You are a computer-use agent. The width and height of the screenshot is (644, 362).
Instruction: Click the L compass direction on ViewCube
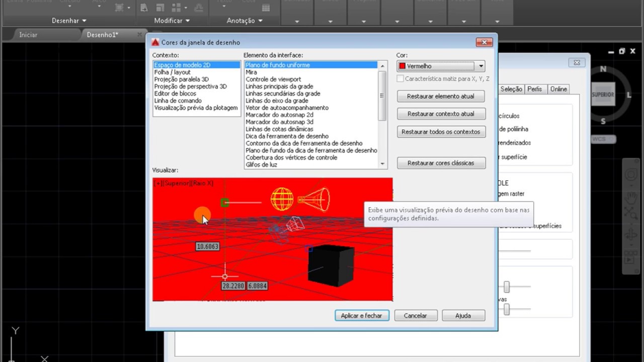click(x=629, y=95)
